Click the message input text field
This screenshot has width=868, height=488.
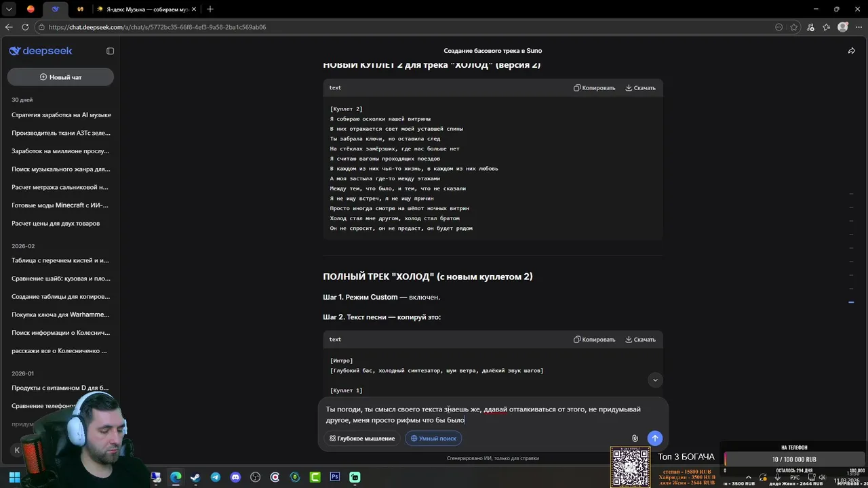493,415
